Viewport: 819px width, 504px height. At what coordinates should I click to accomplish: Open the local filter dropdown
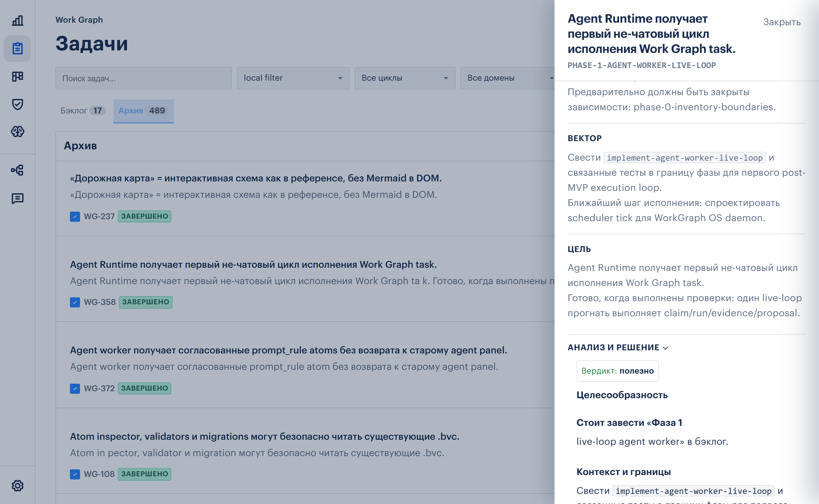click(x=293, y=78)
